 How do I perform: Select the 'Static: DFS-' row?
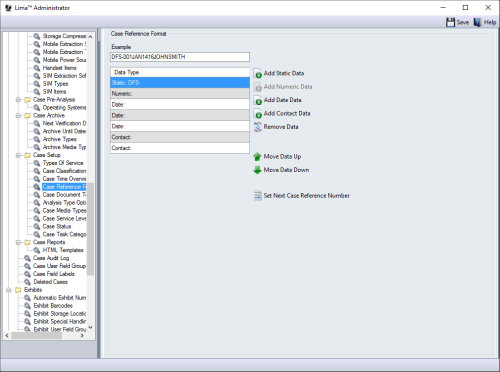click(x=180, y=83)
